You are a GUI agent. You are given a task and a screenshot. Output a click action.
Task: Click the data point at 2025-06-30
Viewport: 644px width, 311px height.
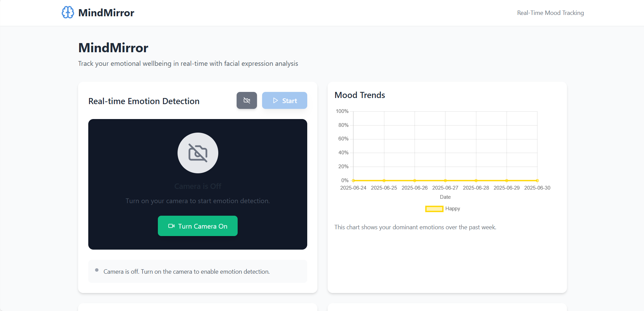pos(537,180)
